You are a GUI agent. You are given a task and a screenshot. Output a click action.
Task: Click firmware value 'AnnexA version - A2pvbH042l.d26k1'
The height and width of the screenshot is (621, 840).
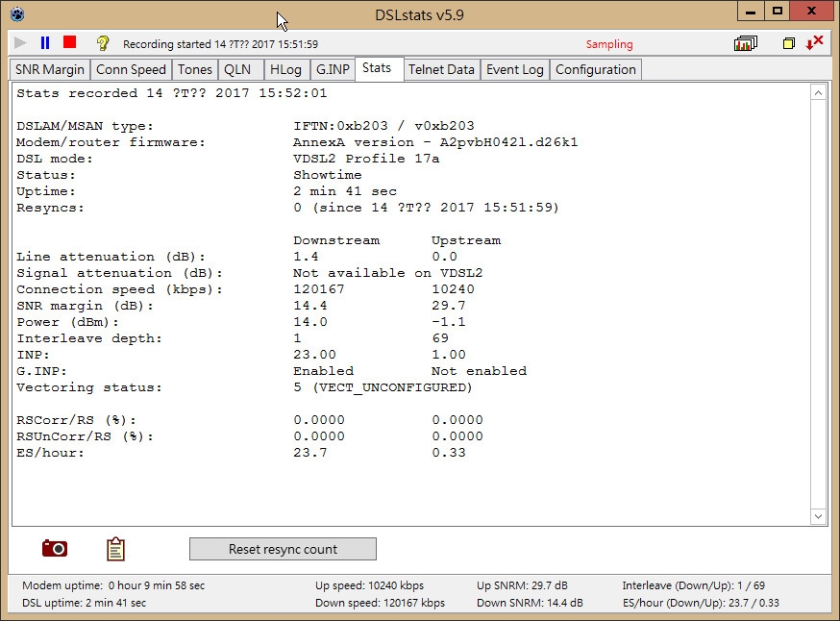coord(435,142)
